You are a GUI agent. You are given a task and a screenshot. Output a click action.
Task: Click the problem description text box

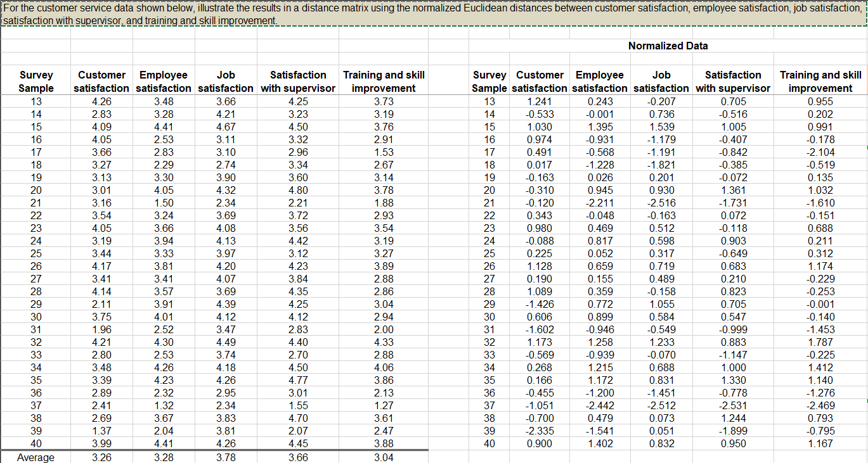pos(434,14)
